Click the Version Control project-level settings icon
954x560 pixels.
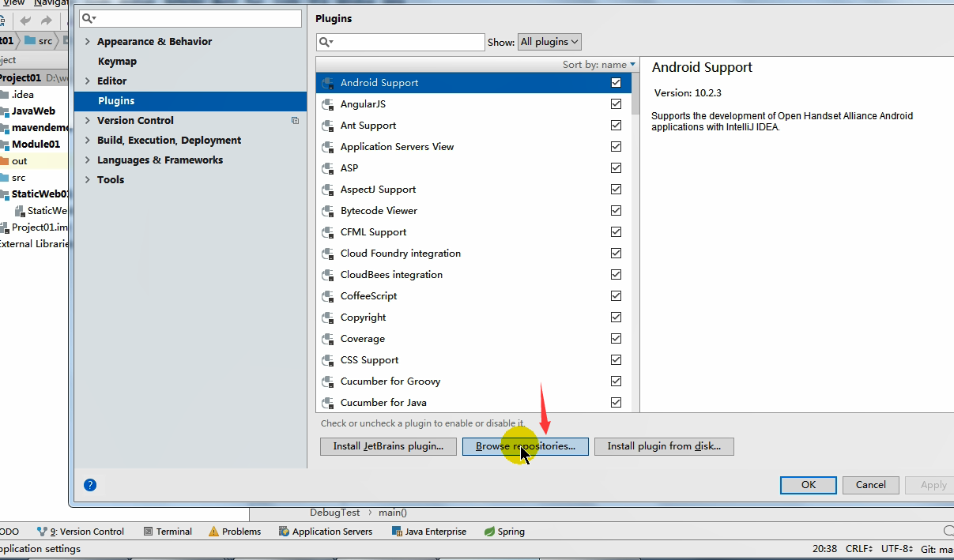pyautogui.click(x=295, y=120)
